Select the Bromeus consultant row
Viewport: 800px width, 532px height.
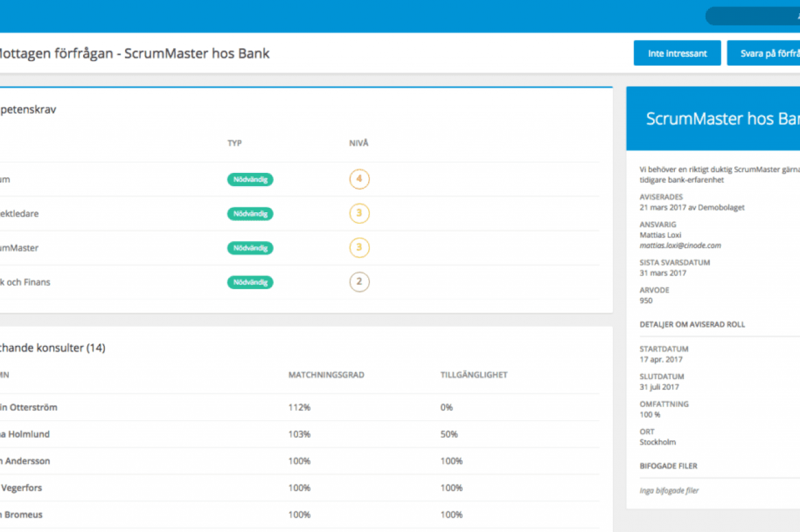(22, 515)
